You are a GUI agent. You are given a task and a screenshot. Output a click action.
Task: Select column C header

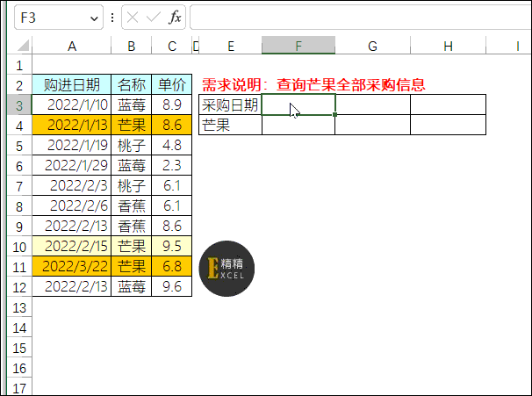pyautogui.click(x=172, y=46)
